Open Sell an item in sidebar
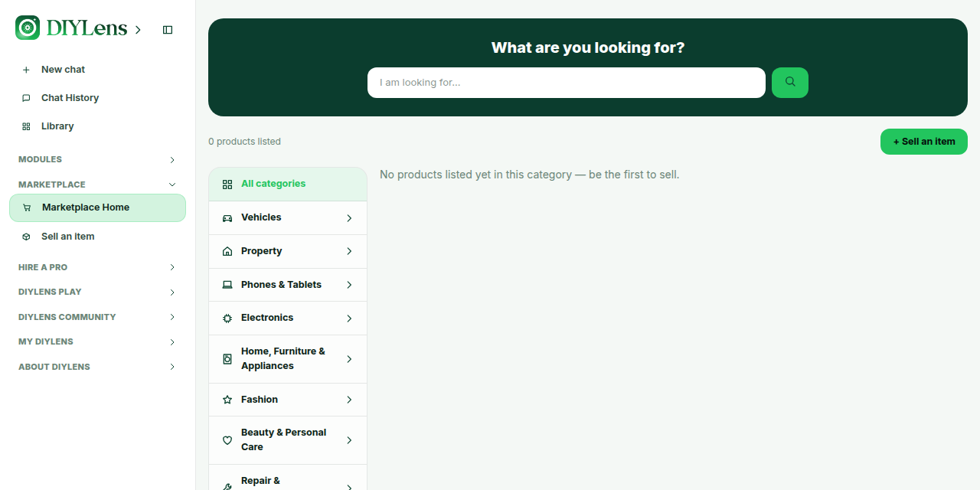The height and width of the screenshot is (490, 980). [97, 237]
